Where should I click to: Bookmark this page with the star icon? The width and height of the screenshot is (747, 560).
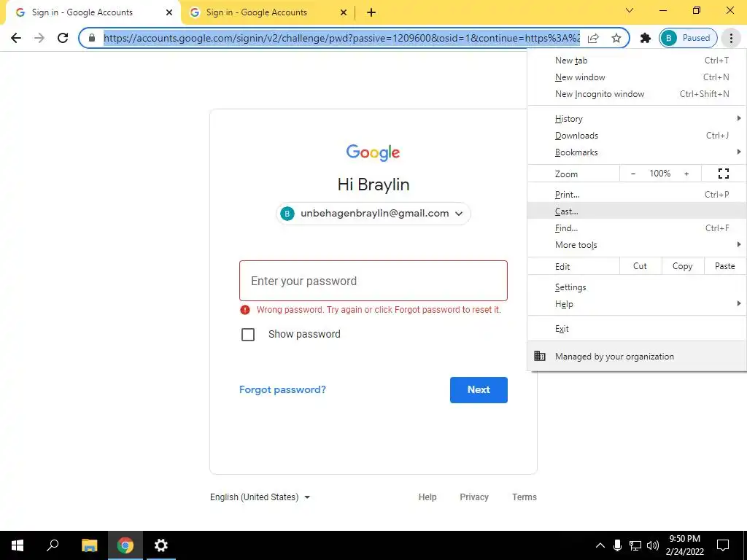pos(616,38)
